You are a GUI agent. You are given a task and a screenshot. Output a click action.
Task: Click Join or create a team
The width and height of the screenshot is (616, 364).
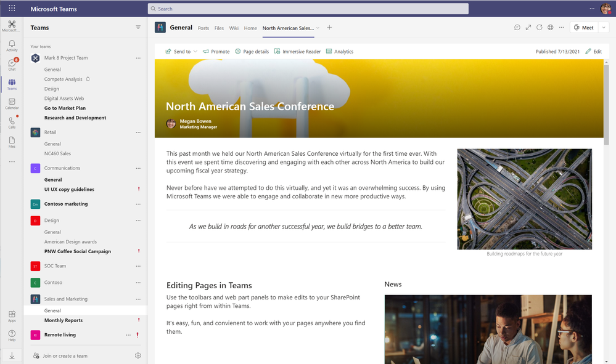tap(60, 356)
